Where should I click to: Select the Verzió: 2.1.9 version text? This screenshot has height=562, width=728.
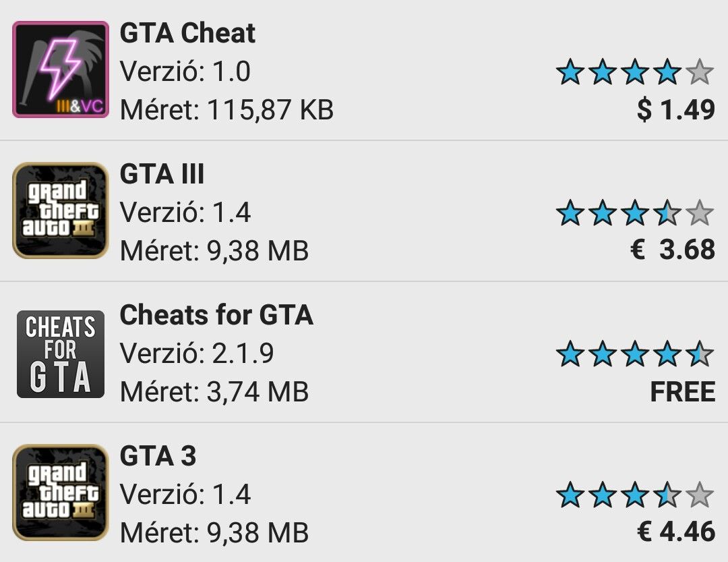[x=197, y=354]
